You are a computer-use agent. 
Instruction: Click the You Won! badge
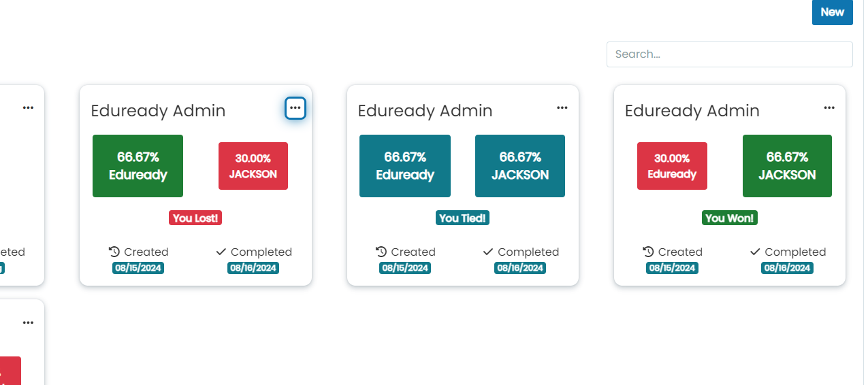click(730, 218)
